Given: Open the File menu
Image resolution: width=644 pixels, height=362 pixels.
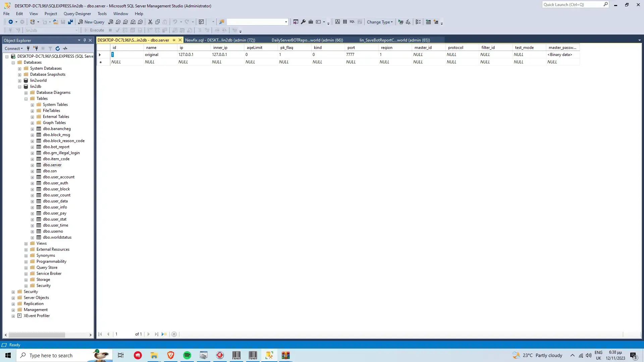Looking at the screenshot, I should (6, 14).
